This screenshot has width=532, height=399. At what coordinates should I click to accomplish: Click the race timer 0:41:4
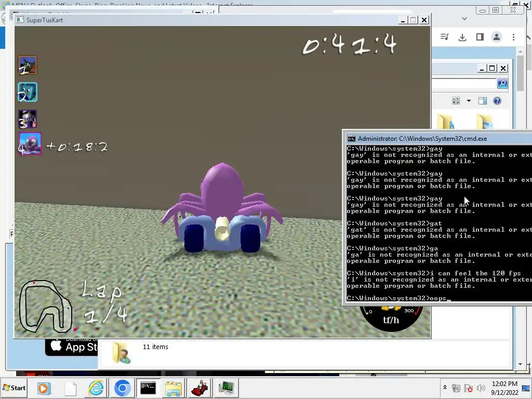[350, 45]
